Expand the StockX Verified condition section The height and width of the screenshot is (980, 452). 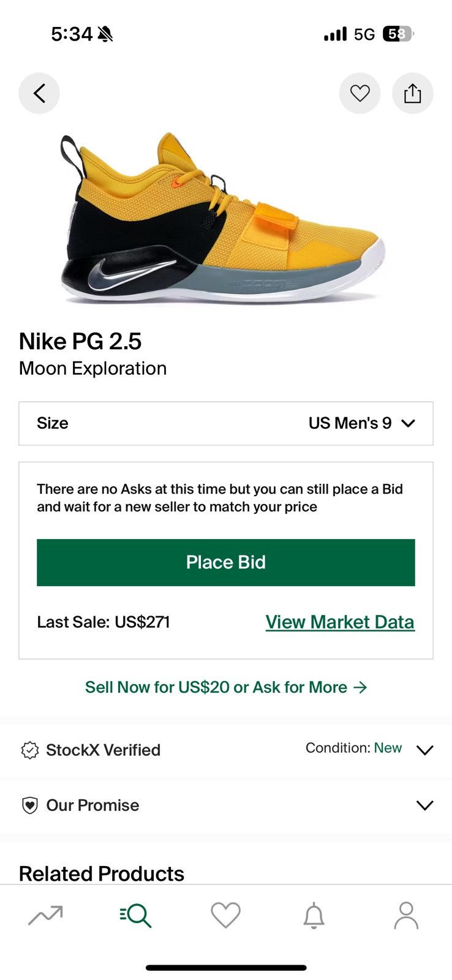424,750
